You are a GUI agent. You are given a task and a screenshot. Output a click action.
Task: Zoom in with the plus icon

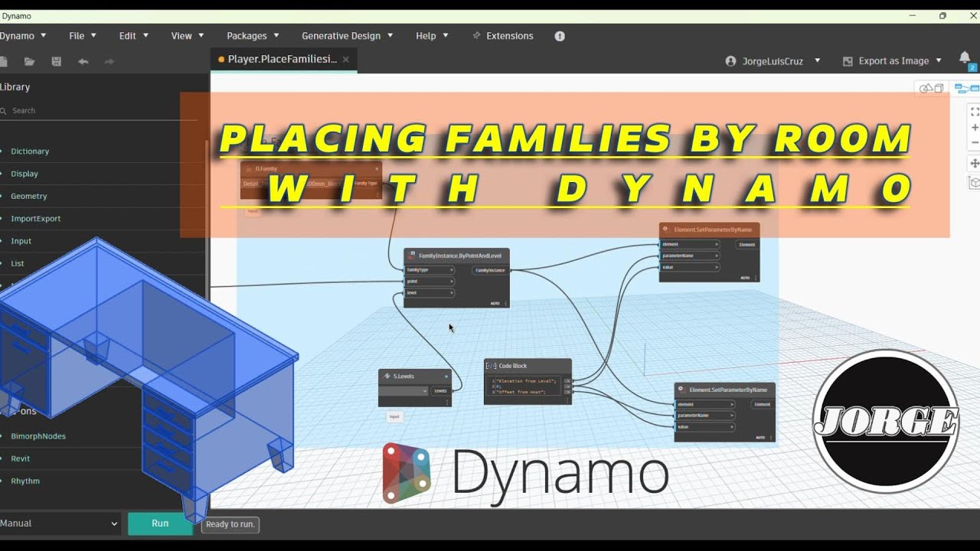[x=975, y=128]
